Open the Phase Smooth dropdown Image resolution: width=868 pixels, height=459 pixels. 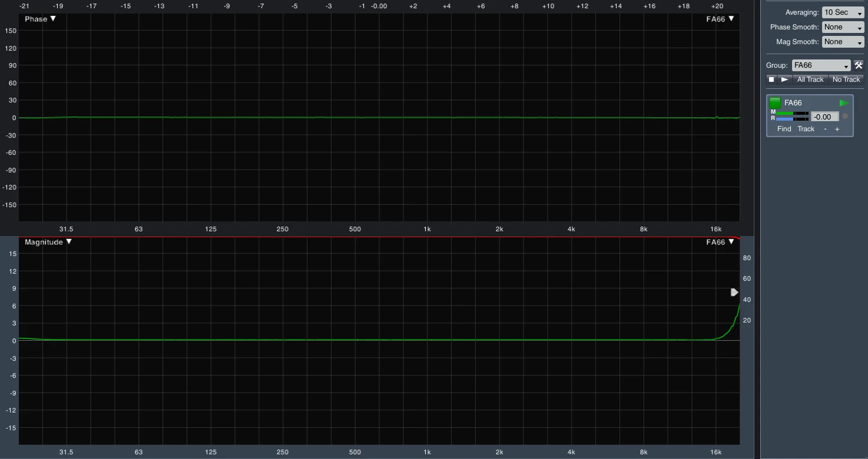coord(843,27)
